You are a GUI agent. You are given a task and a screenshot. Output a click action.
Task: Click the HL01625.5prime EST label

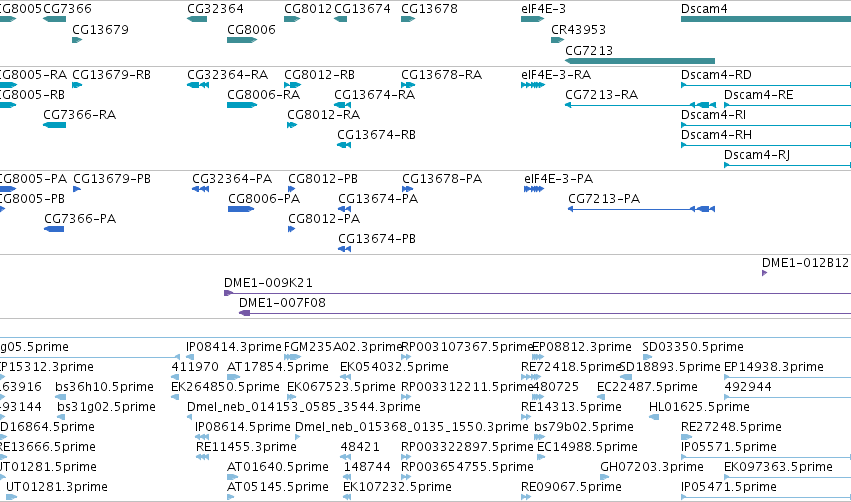coord(699,407)
